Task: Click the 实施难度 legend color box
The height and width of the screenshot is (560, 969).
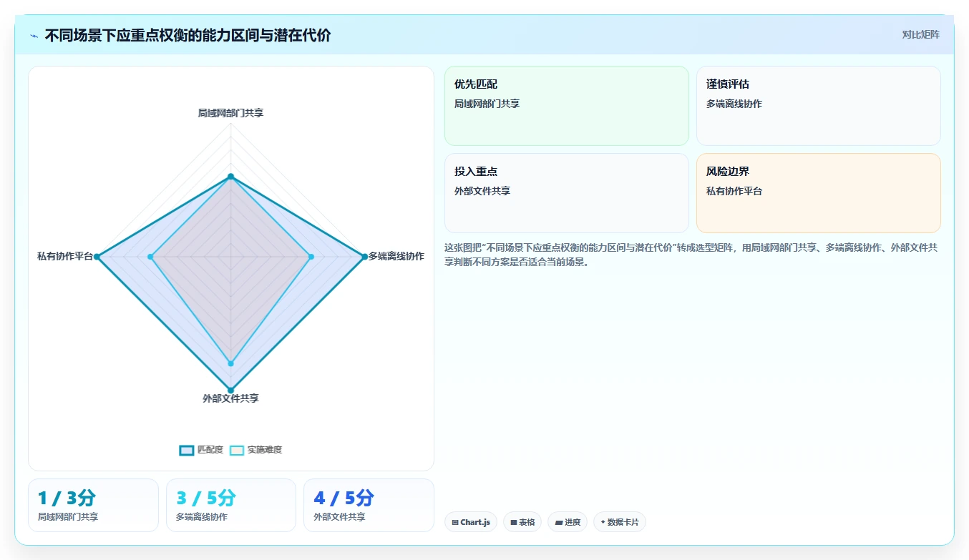Action: point(237,450)
